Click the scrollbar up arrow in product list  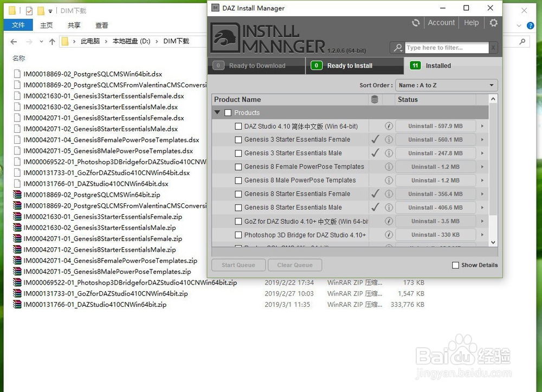[493, 99]
